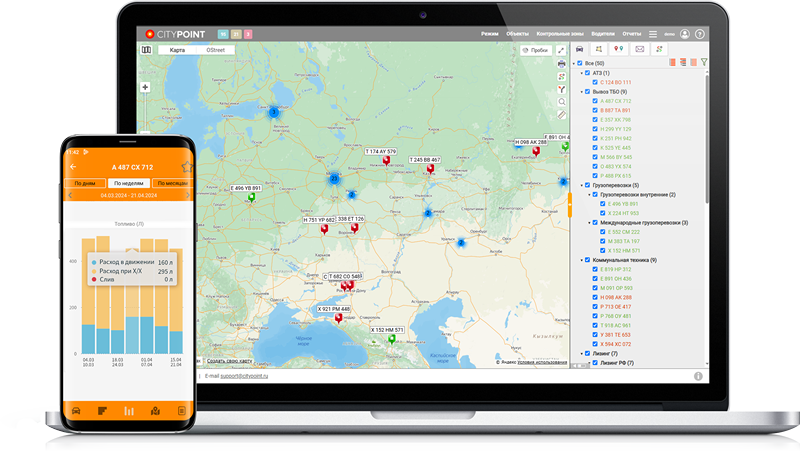Toggle checkbox for vehicle C 124 ВО 111

pos(595,82)
